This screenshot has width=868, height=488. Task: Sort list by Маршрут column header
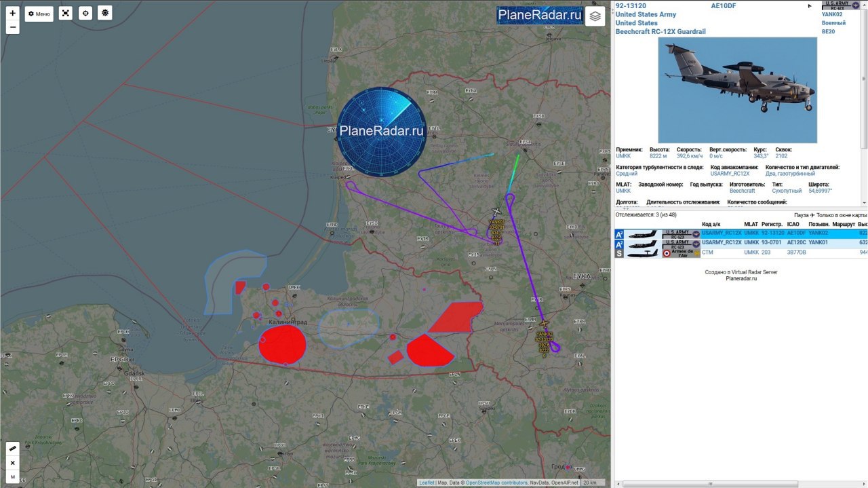coord(844,224)
